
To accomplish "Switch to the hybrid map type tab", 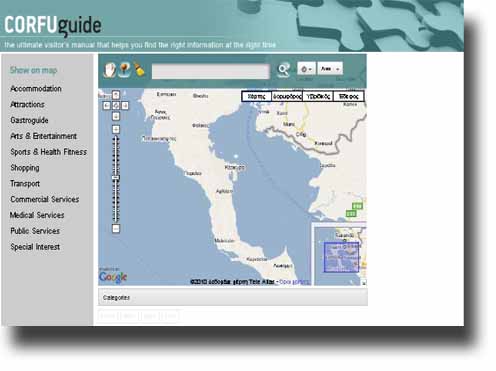I will (x=318, y=96).
